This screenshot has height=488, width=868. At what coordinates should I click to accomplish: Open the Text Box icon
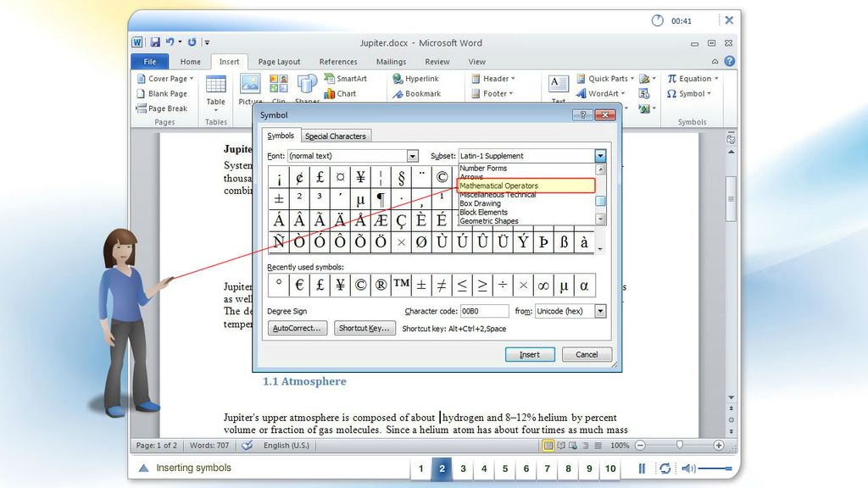[558, 84]
